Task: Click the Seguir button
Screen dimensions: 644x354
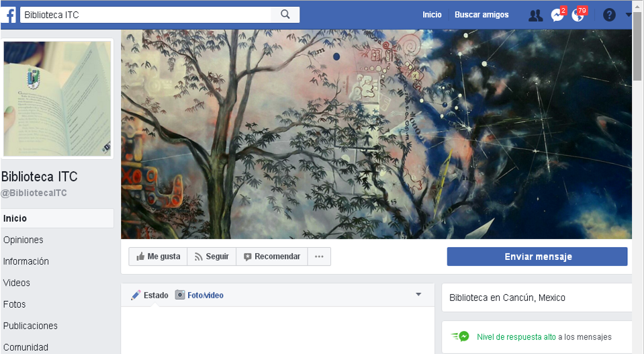Action: [212, 257]
